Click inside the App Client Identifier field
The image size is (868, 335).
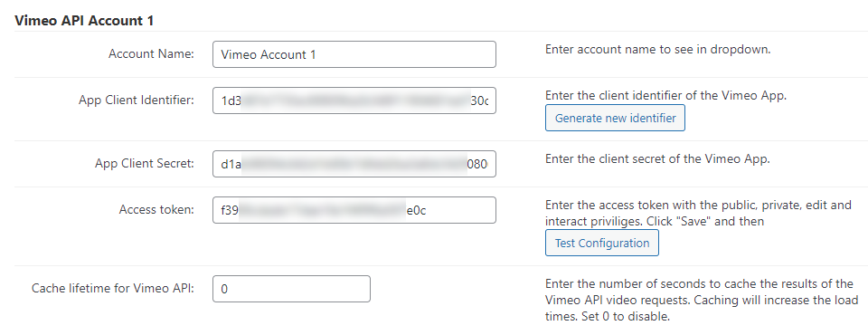click(x=354, y=100)
